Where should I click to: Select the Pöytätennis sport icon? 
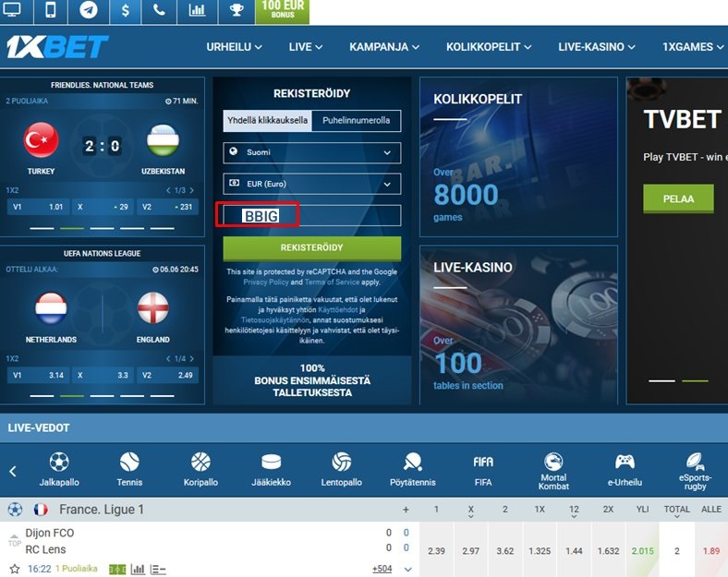click(413, 469)
